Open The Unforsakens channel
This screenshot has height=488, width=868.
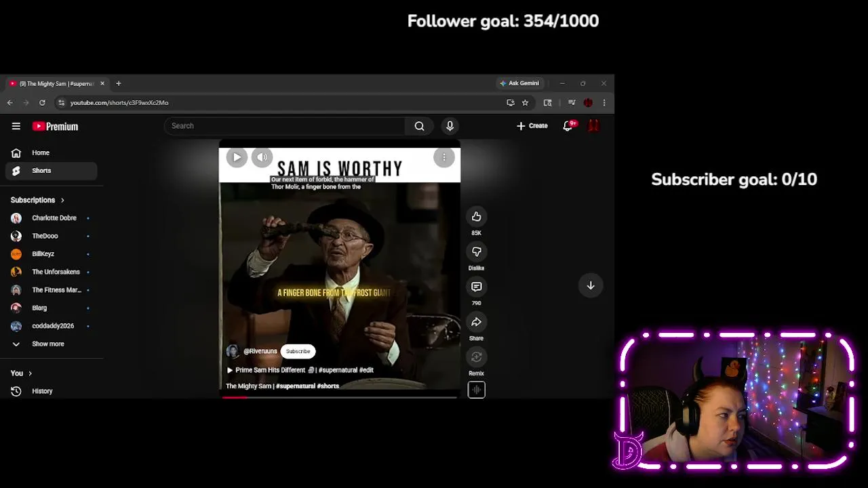point(52,272)
